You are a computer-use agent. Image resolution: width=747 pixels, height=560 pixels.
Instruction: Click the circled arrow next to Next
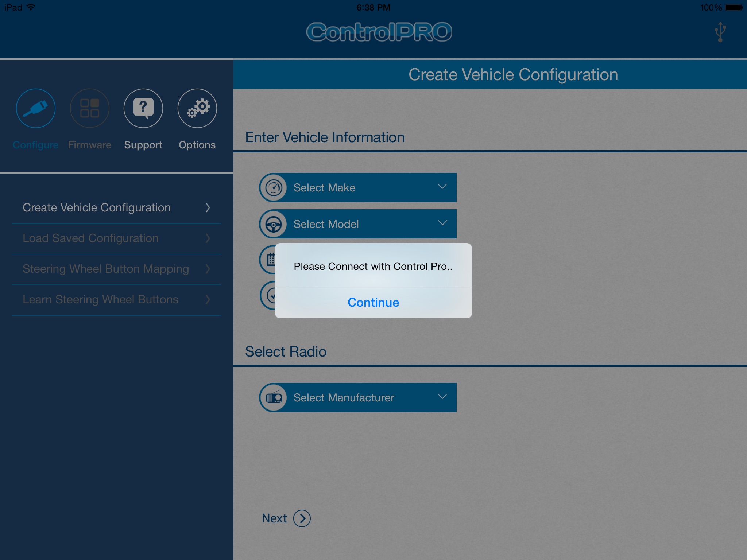[x=302, y=518]
